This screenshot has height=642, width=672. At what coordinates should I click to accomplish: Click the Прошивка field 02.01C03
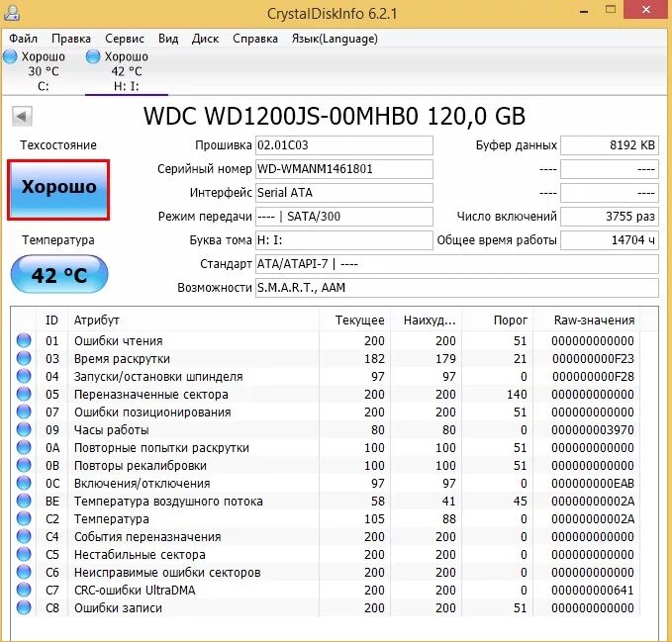click(x=344, y=145)
